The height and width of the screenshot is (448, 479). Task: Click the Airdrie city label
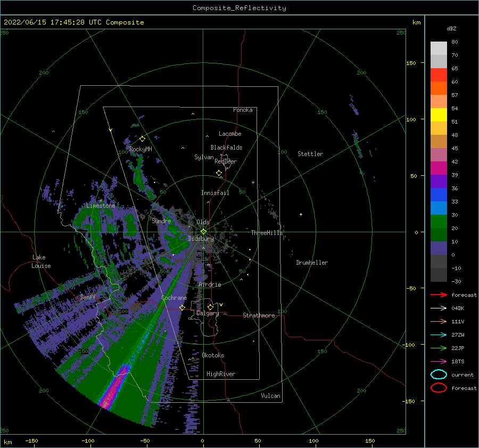point(210,284)
